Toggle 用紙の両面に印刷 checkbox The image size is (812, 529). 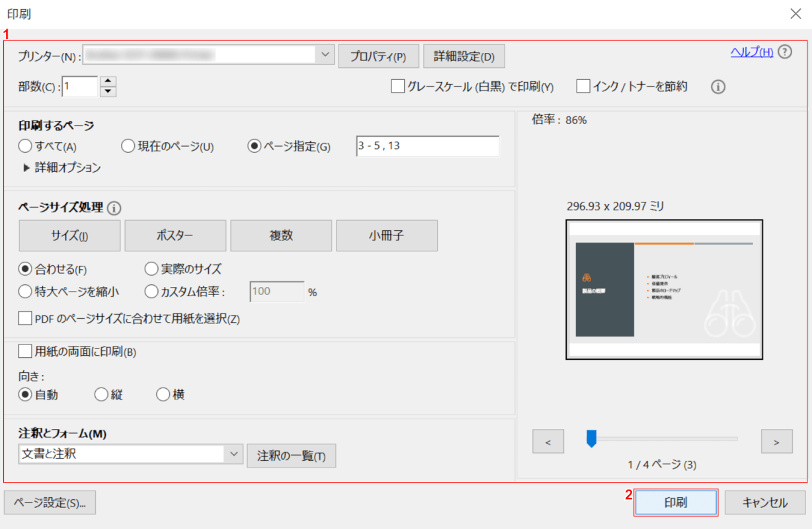[25, 351]
